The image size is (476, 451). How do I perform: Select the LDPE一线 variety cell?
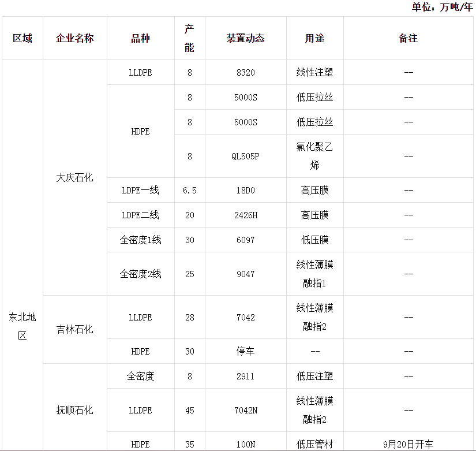coord(141,190)
